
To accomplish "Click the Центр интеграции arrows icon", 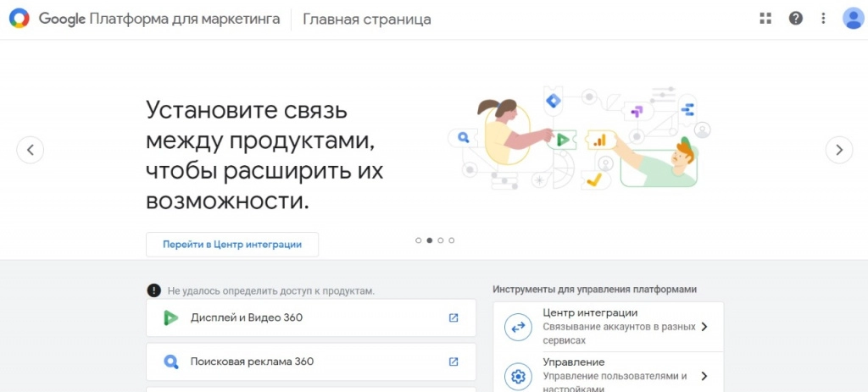I will (x=518, y=328).
